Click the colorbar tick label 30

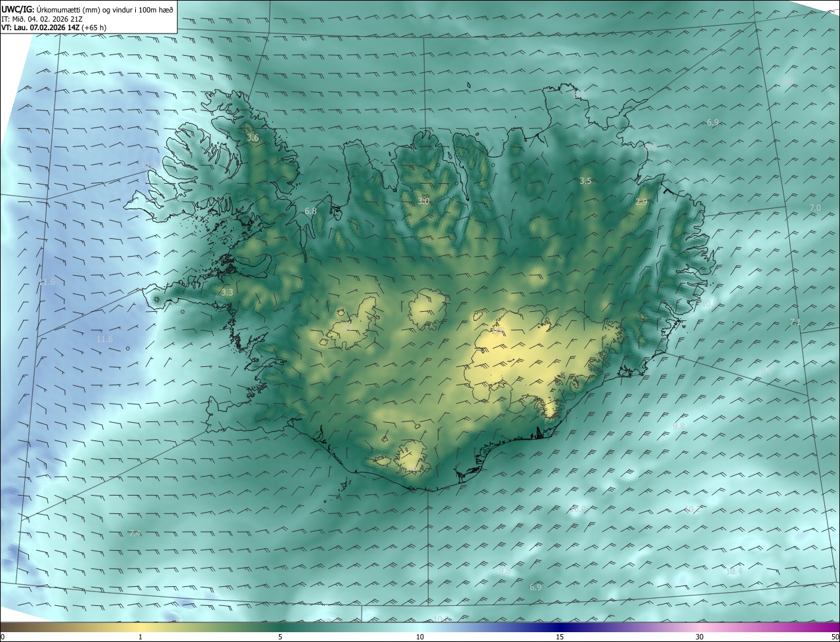[700, 637]
